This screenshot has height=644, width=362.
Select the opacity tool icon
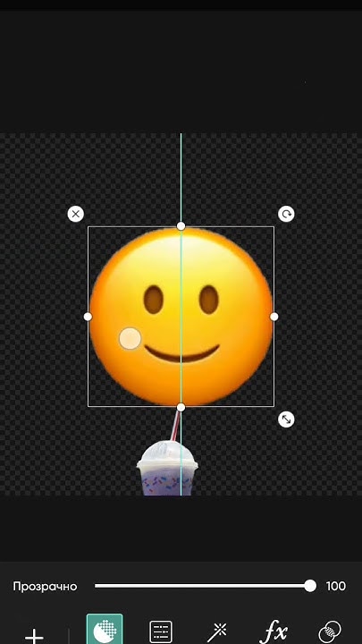coord(105,629)
